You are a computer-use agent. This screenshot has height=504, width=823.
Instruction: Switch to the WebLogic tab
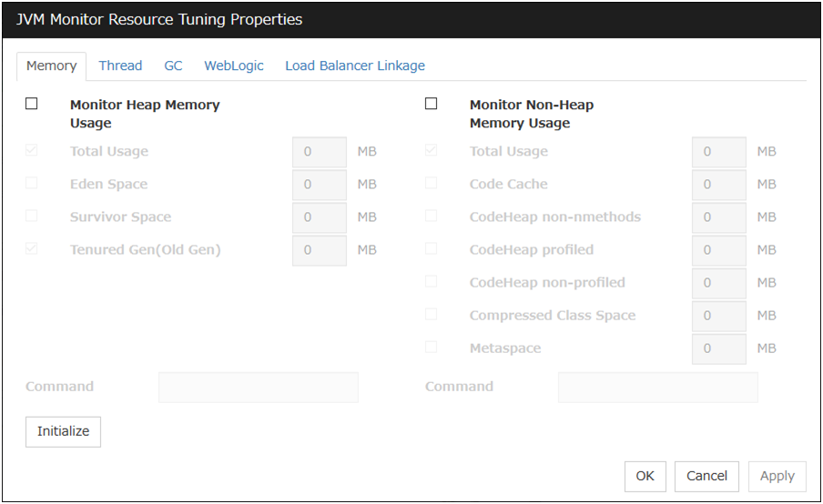pos(234,66)
